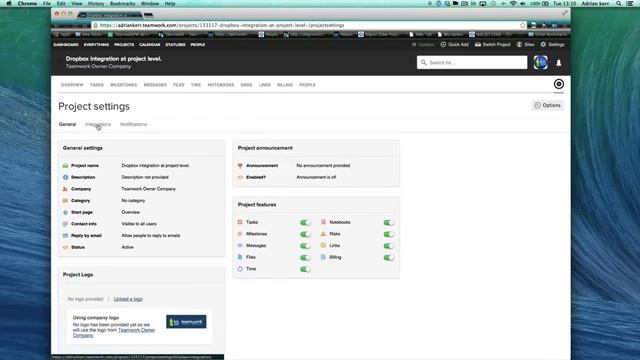This screenshot has height=360, width=640.
Task: Open the Billing project tab
Action: click(285, 85)
